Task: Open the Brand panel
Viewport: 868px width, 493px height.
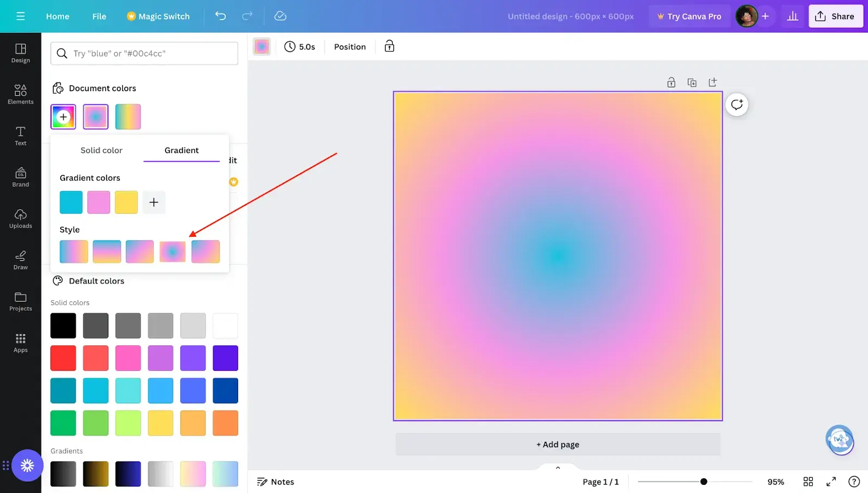Action: pos(21,177)
